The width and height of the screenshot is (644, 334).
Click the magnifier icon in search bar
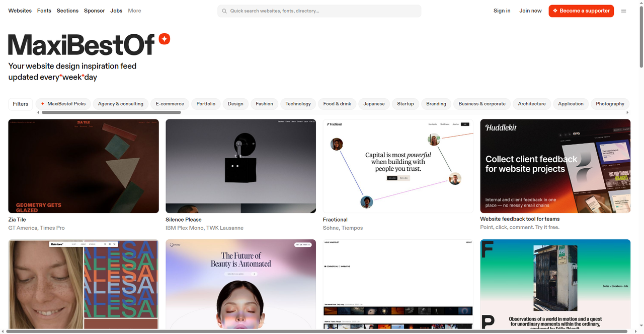[x=224, y=11]
